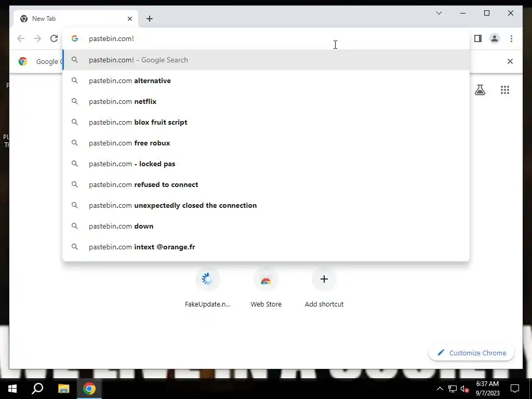The width and height of the screenshot is (532, 399).
Task: Select suggestion pastebin.com - locked pas
Action: coord(267,164)
